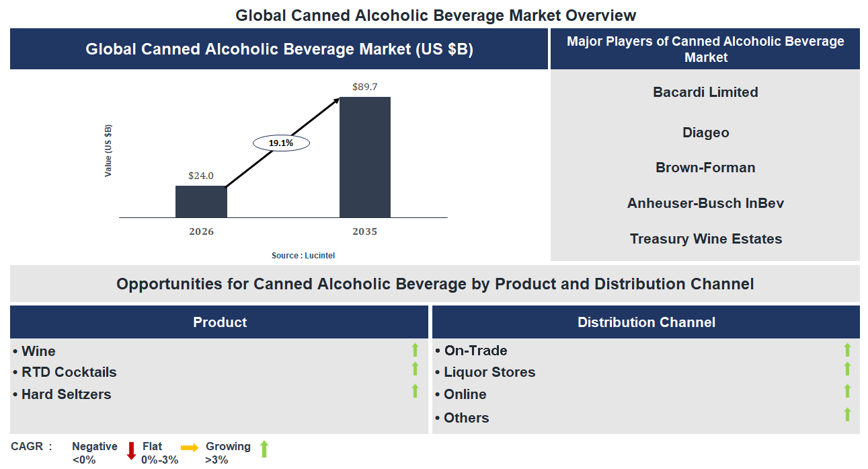This screenshot has height=469, width=868.
Task: Click the green arrow next to On-Trade
Action: coord(847,349)
